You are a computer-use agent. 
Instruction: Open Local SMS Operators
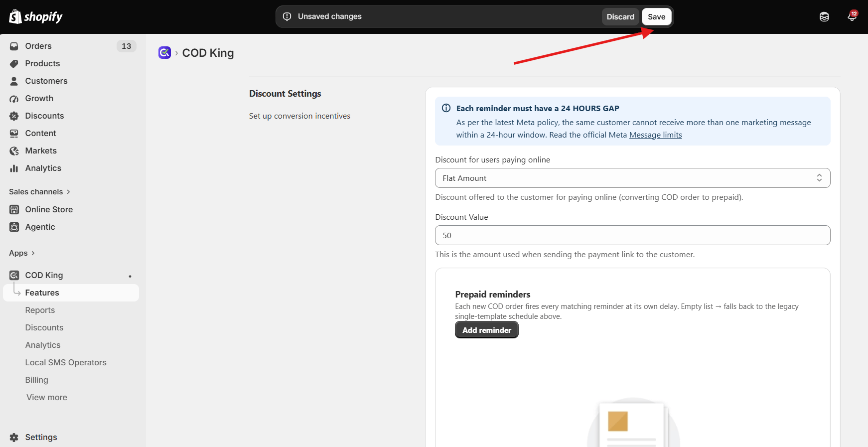click(x=66, y=362)
